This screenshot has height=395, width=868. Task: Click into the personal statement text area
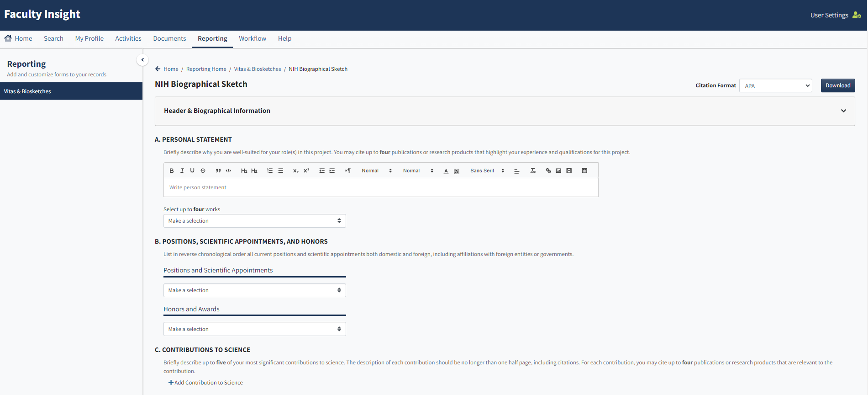381,187
